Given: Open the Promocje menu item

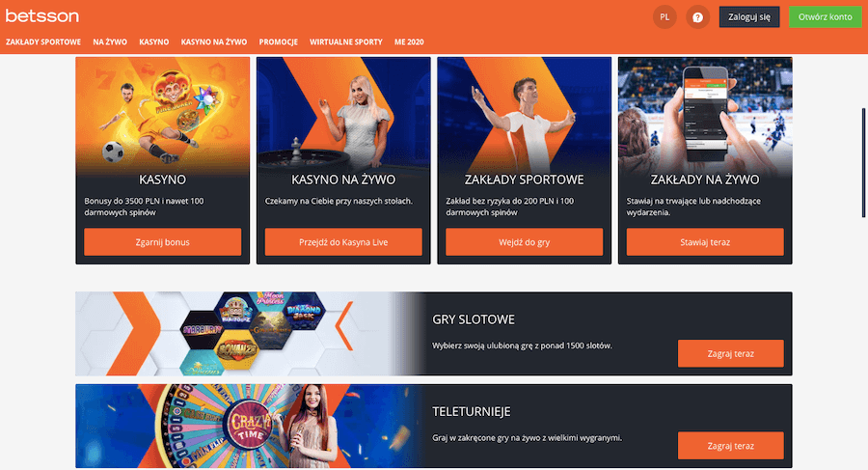Looking at the screenshot, I should coord(279,42).
